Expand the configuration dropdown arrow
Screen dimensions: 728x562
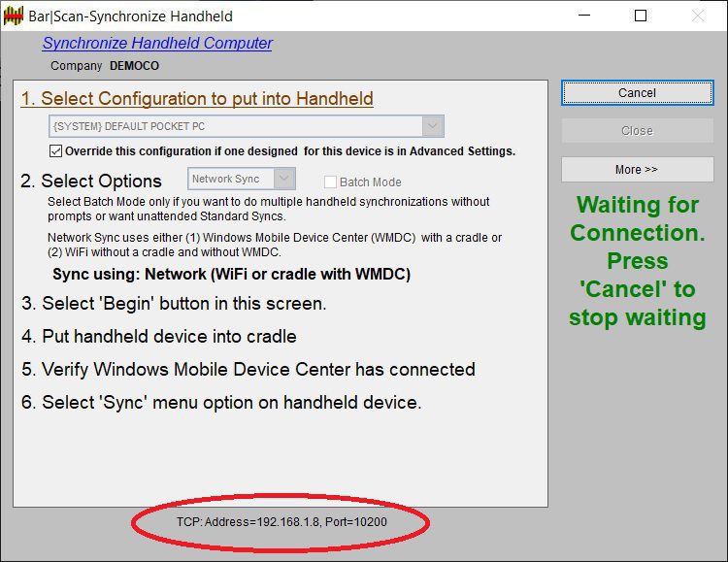pyautogui.click(x=433, y=126)
